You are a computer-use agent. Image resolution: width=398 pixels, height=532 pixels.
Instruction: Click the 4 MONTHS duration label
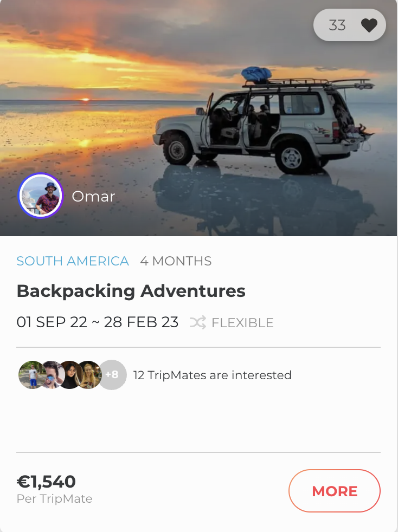(176, 261)
